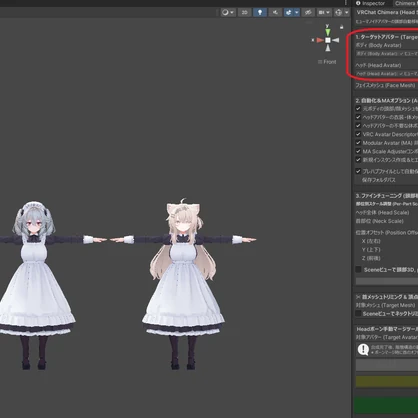The width and height of the screenshot is (418, 418).
Task: Toggle scene effects button
Action: tap(288, 12)
